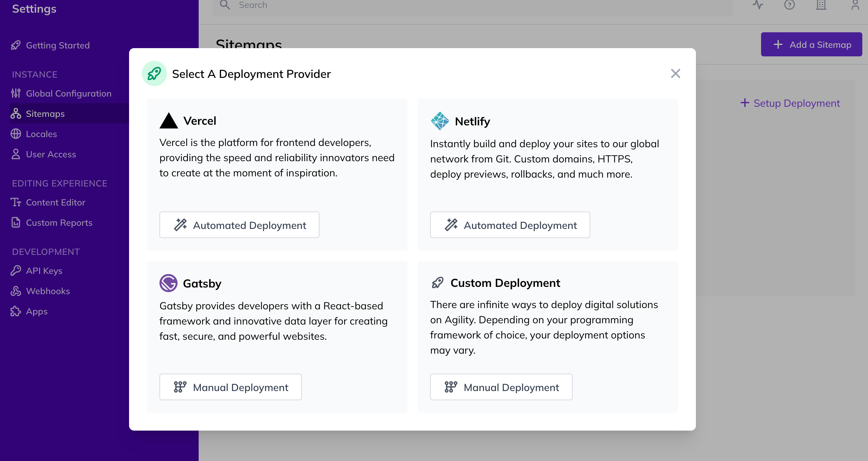
Task: Navigate to API Keys
Action: [44, 271]
